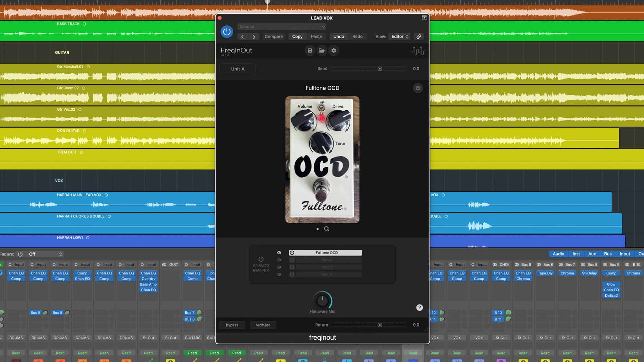Select the Unit A field
Viewport: 644px width, 362px height.
click(238, 69)
